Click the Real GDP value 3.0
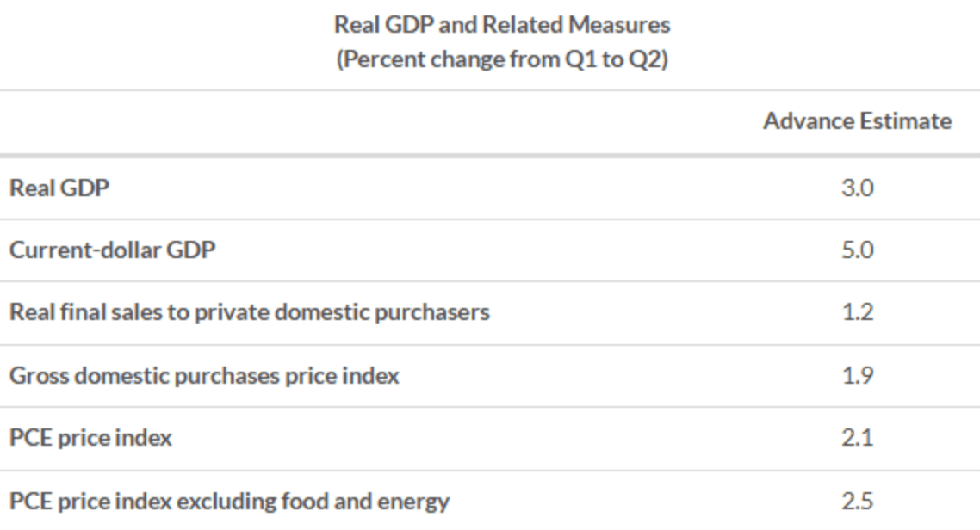This screenshot has height=530, width=980. click(x=857, y=187)
